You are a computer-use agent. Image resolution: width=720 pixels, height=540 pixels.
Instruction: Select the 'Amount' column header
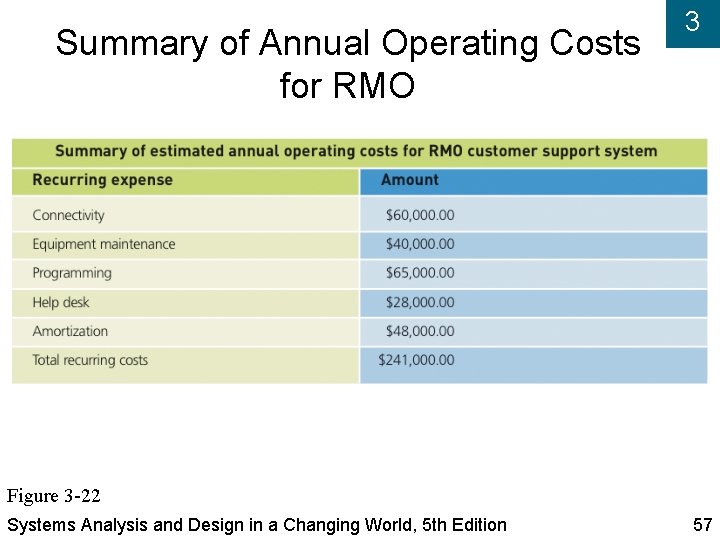coord(410,180)
